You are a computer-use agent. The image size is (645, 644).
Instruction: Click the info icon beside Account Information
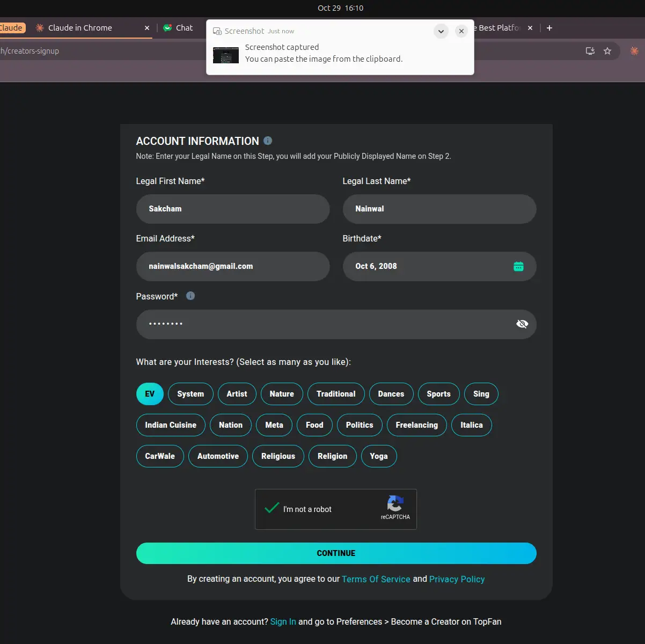click(268, 141)
